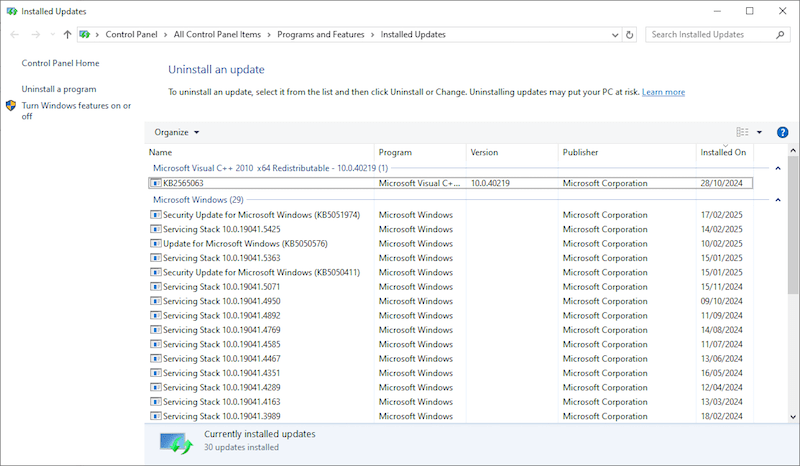Click the icon of Servicing Stack 10.0.19041.4892

pyautogui.click(x=156, y=315)
